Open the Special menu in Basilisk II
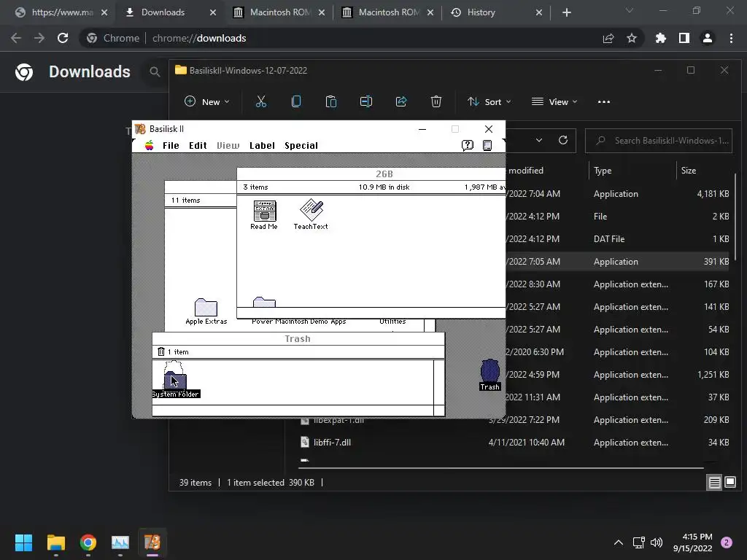 [x=301, y=145]
